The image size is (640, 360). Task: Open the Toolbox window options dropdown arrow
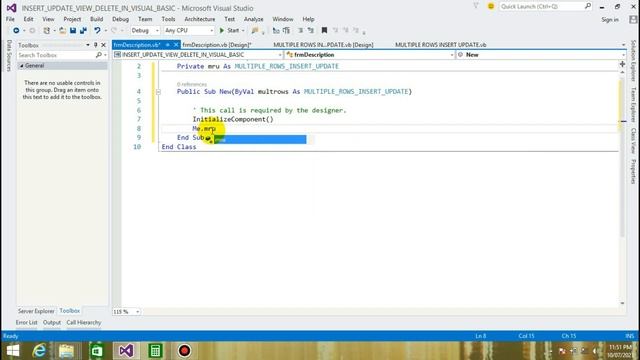[88, 45]
